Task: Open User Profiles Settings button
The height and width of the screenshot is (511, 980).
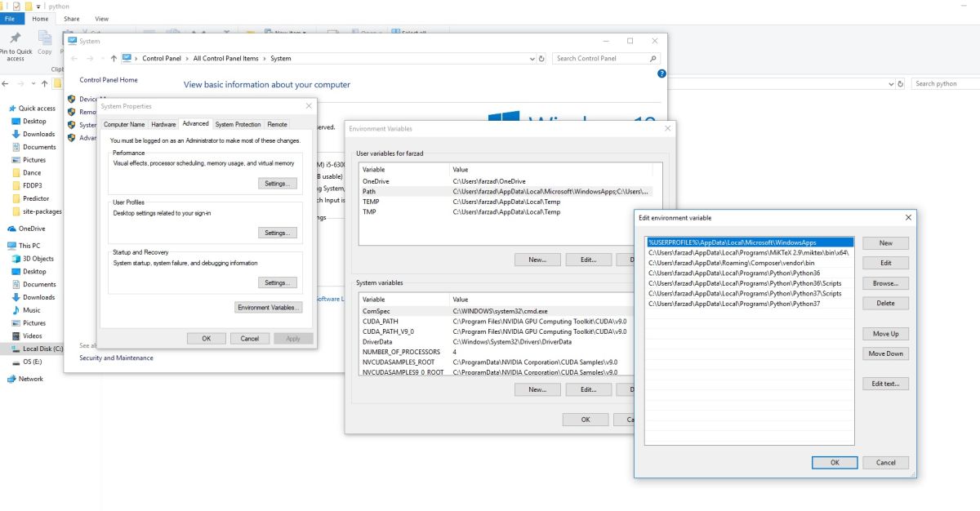Action: [277, 233]
